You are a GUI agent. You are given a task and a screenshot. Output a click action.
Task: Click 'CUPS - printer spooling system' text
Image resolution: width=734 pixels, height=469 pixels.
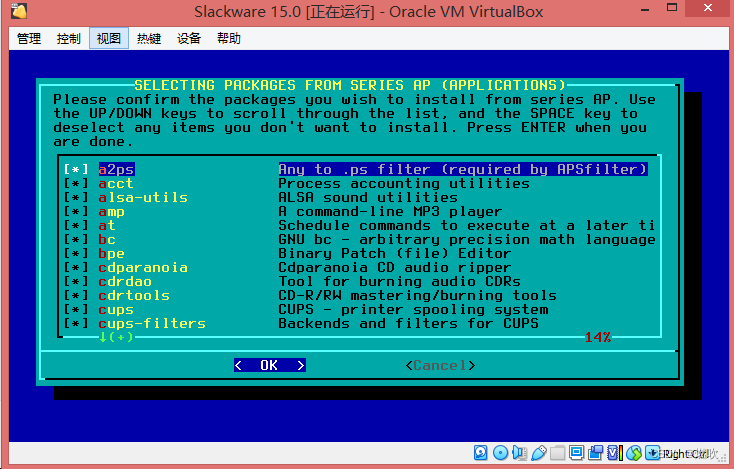pos(413,309)
